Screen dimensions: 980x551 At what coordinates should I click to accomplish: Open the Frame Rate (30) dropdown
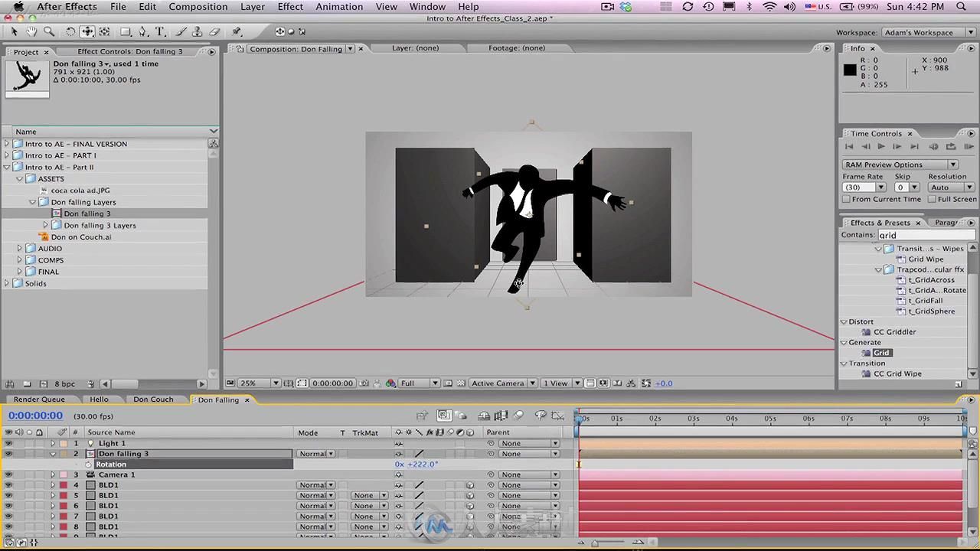864,187
